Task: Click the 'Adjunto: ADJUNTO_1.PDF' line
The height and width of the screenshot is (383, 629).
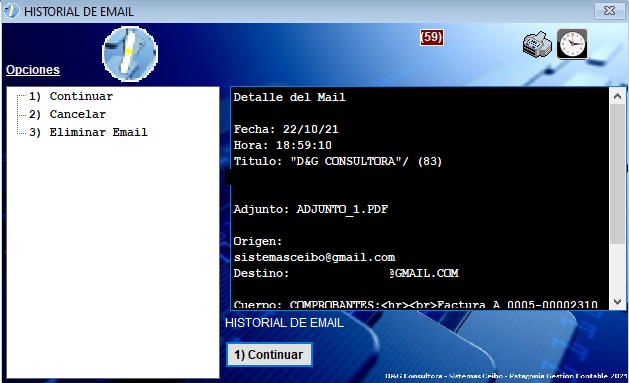Action: [311, 209]
